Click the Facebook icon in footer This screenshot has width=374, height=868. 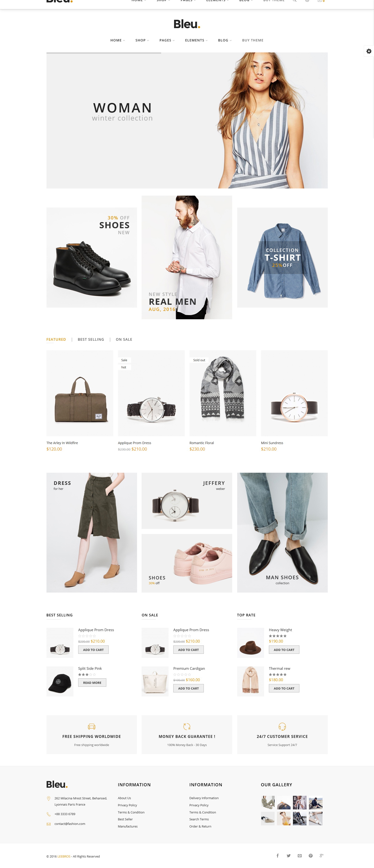click(x=277, y=856)
